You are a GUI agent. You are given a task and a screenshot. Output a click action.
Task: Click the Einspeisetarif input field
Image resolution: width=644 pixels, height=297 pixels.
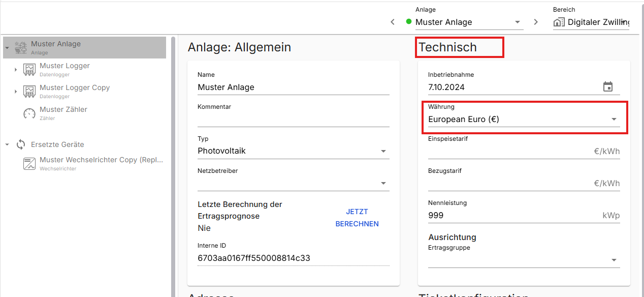point(508,151)
